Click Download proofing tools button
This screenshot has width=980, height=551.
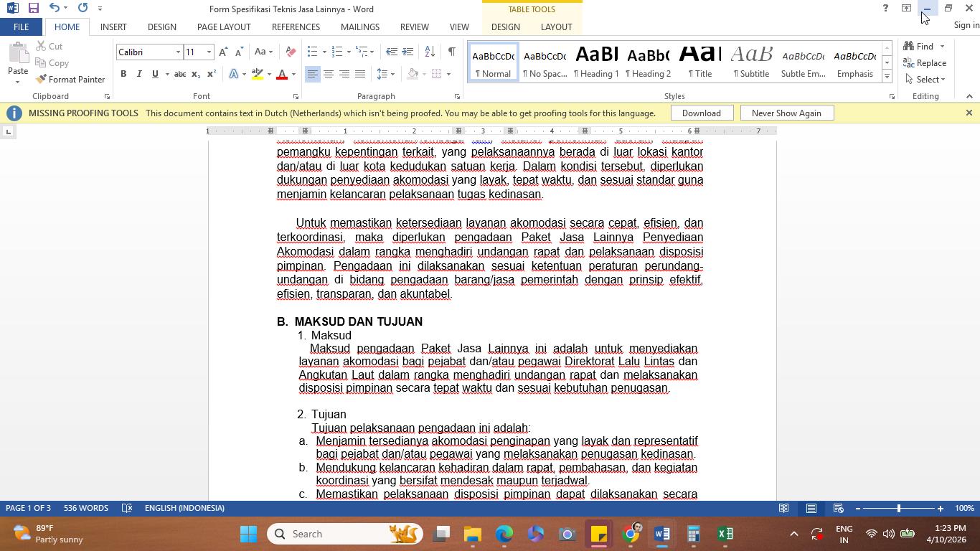coord(701,113)
